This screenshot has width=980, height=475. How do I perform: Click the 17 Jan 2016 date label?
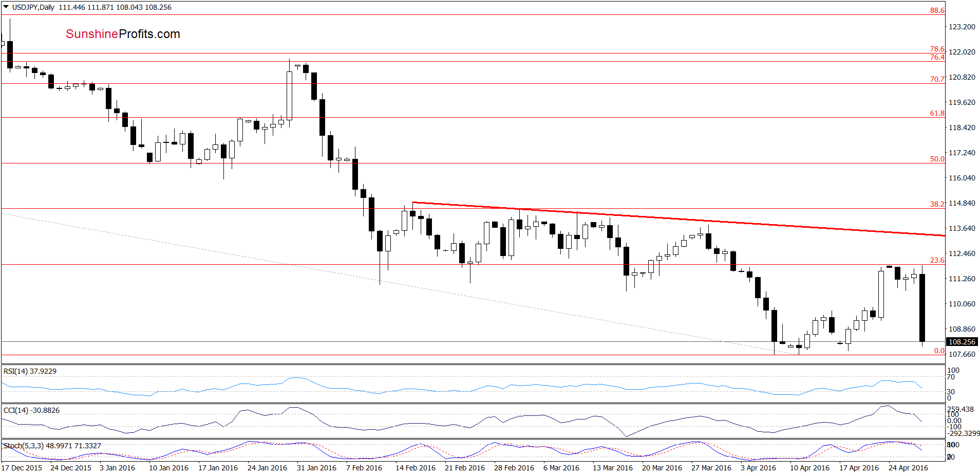pos(218,468)
